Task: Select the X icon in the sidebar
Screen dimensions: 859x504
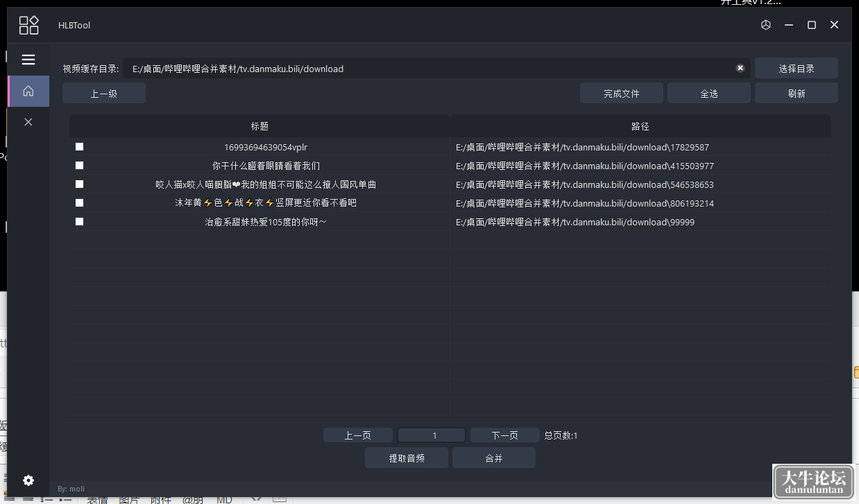Action: 28,122
